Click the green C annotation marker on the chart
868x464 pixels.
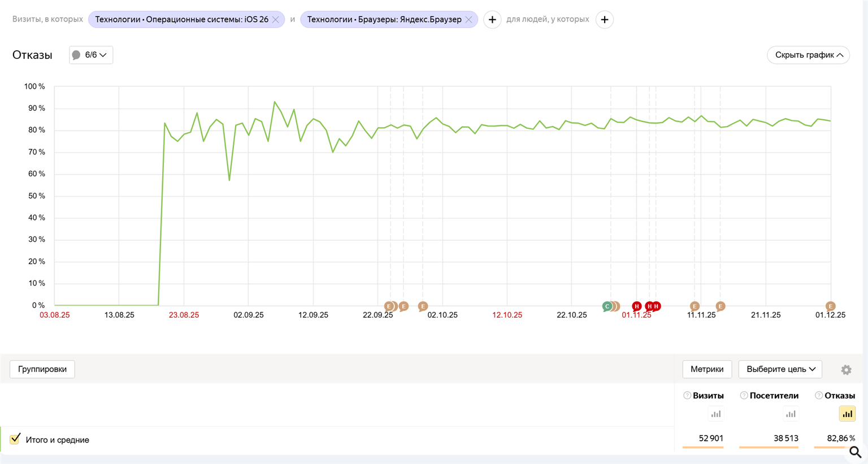tap(607, 306)
